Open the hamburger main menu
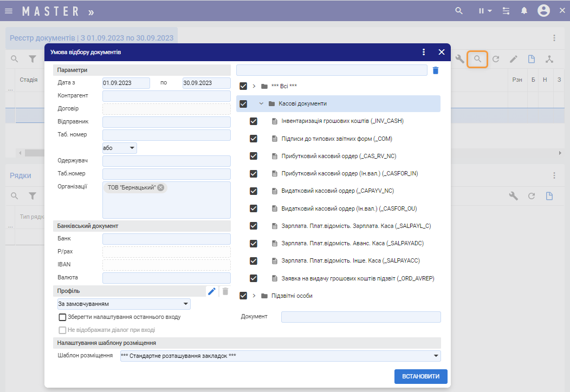The width and height of the screenshot is (570, 392). (x=9, y=11)
